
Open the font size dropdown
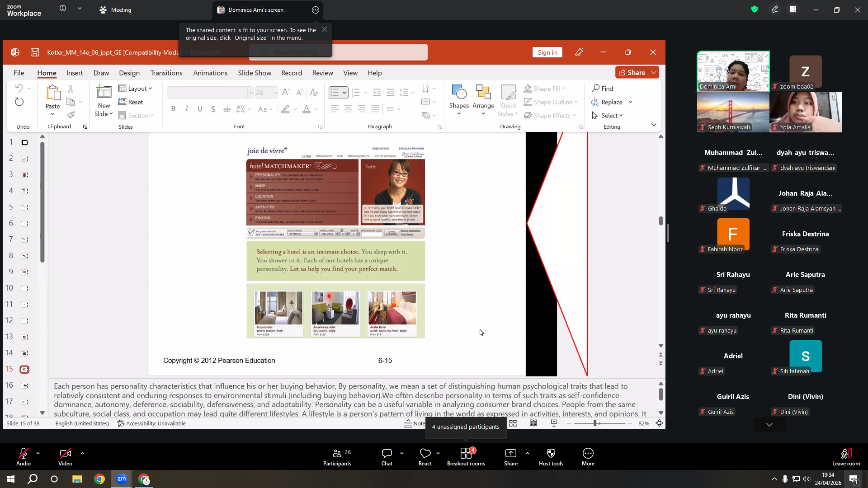pos(275,93)
